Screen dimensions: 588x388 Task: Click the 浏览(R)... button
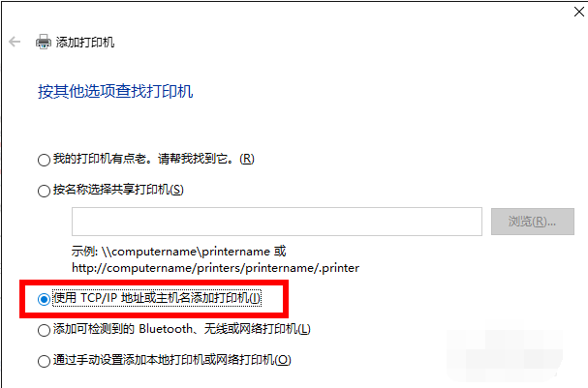(533, 222)
